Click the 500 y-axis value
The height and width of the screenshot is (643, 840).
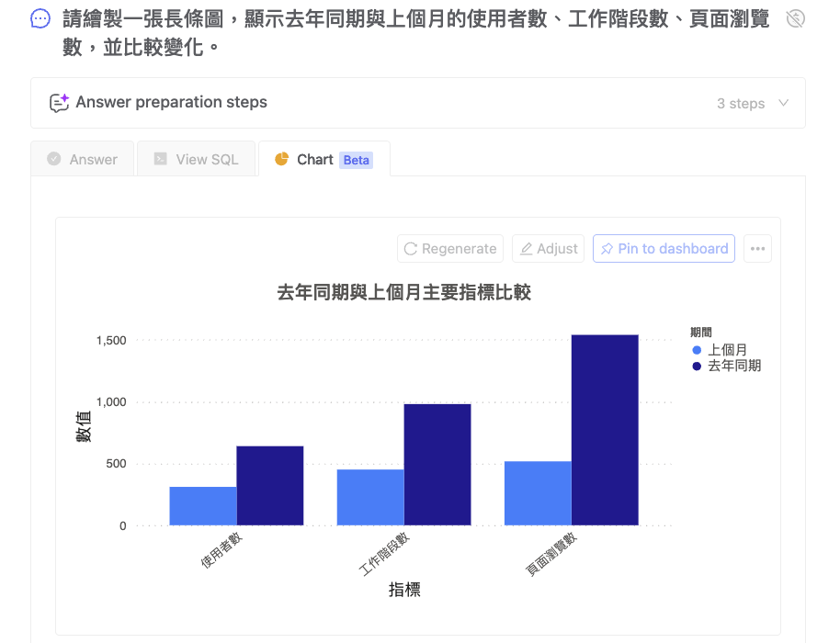pyautogui.click(x=116, y=464)
